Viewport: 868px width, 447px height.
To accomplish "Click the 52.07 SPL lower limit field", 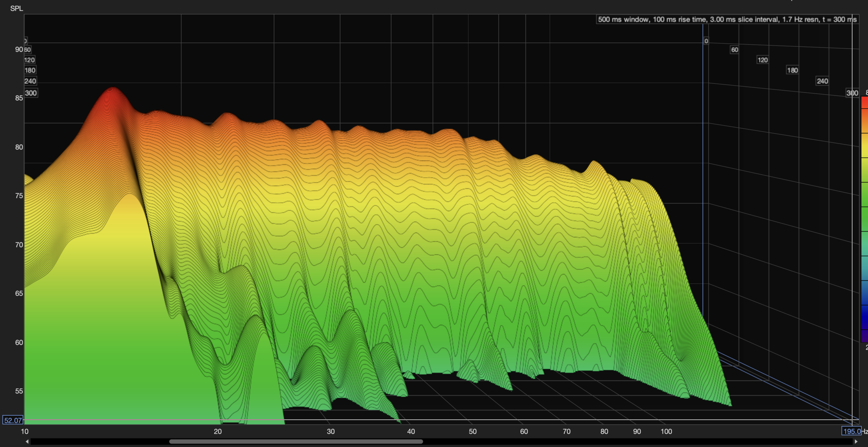I will click(x=12, y=421).
